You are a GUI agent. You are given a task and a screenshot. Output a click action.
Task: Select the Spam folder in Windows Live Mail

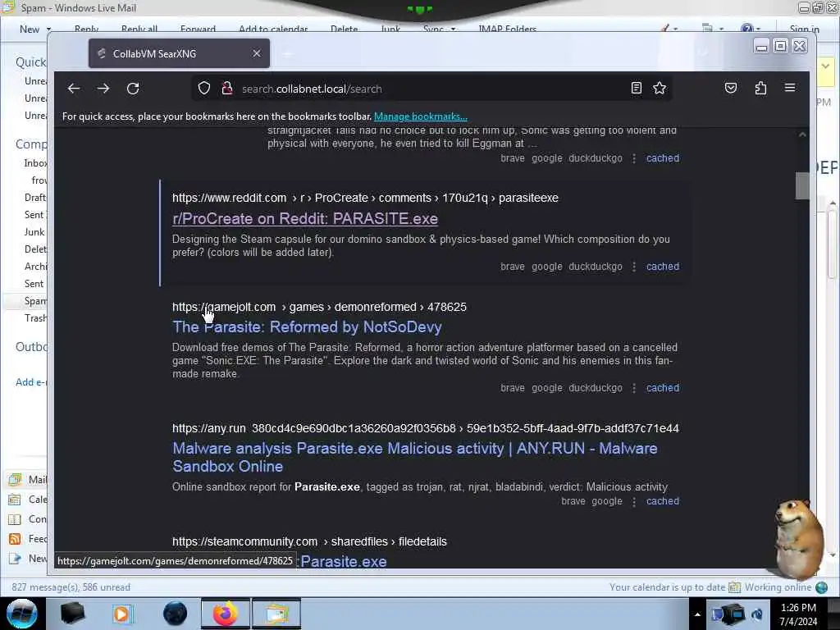[x=35, y=301]
